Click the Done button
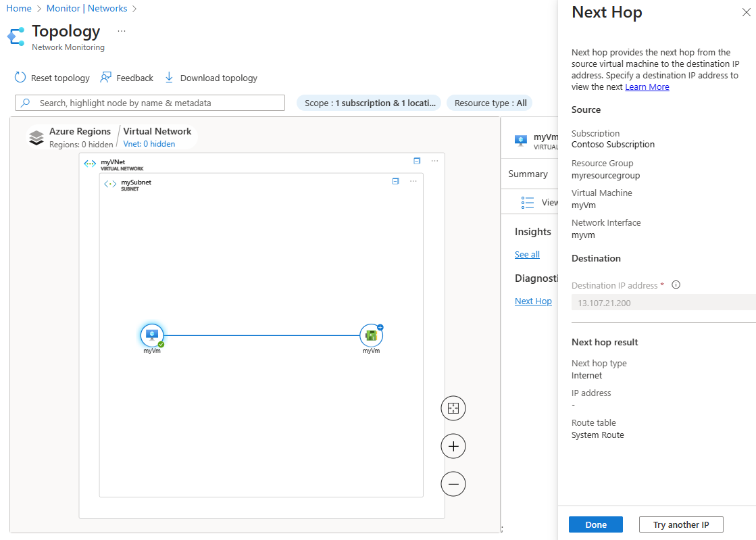Image resolution: width=756 pixels, height=540 pixels. pos(596,524)
